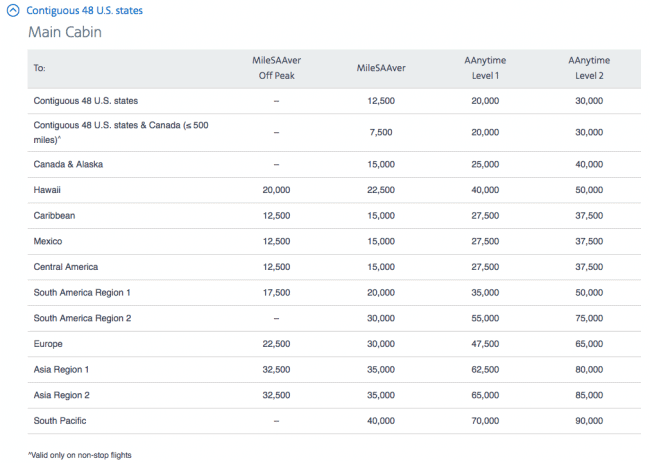Click the 'To:' column header
650x463 pixels.
pyautogui.click(x=40, y=68)
